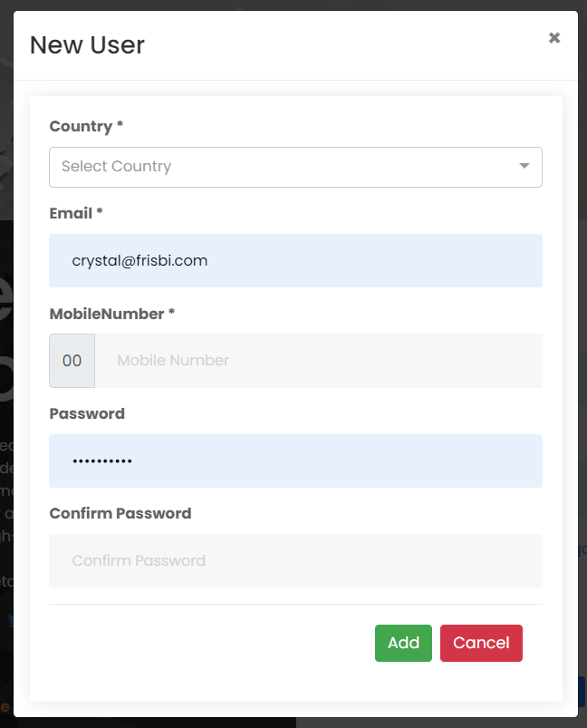Add the new user with green button
The height and width of the screenshot is (728, 587).
coord(403,643)
